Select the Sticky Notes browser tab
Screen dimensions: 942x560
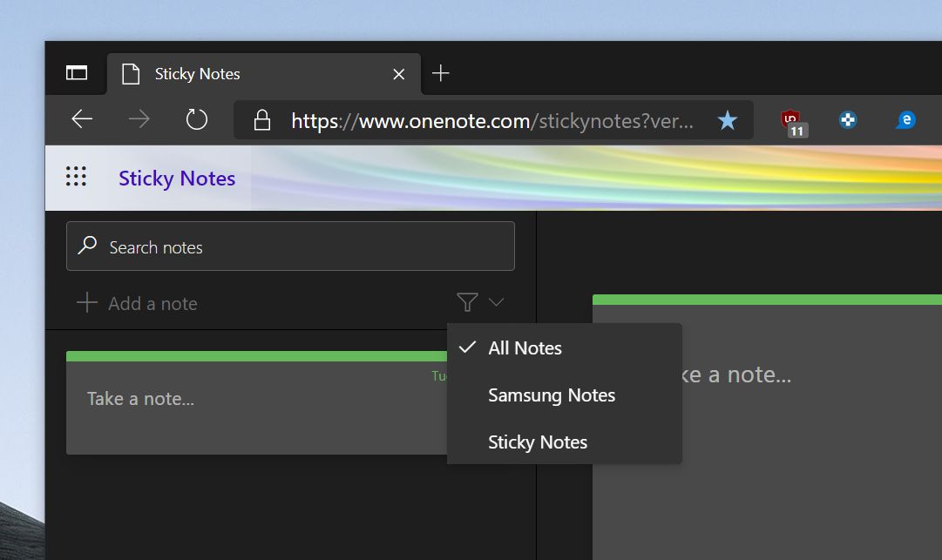[264, 74]
